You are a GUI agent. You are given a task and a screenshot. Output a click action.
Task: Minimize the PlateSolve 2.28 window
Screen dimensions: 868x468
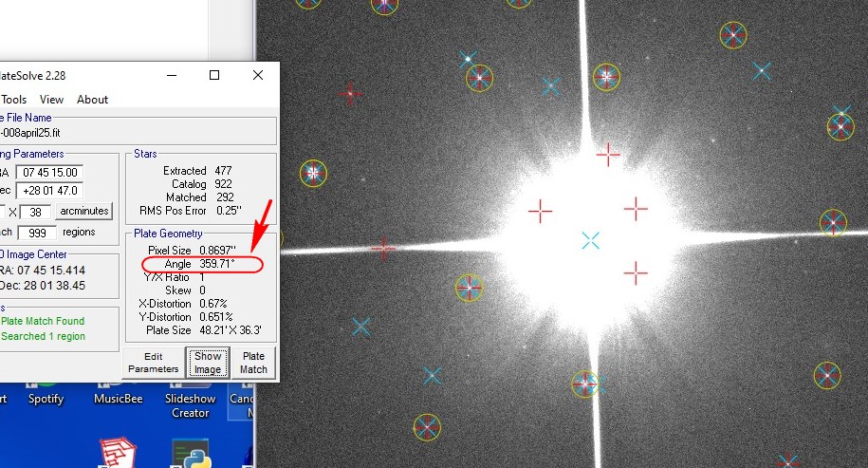pyautogui.click(x=171, y=75)
